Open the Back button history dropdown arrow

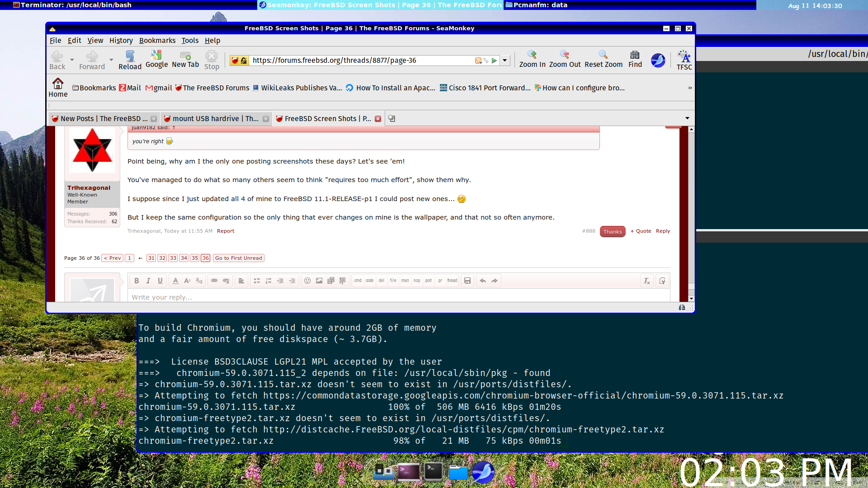72,60
